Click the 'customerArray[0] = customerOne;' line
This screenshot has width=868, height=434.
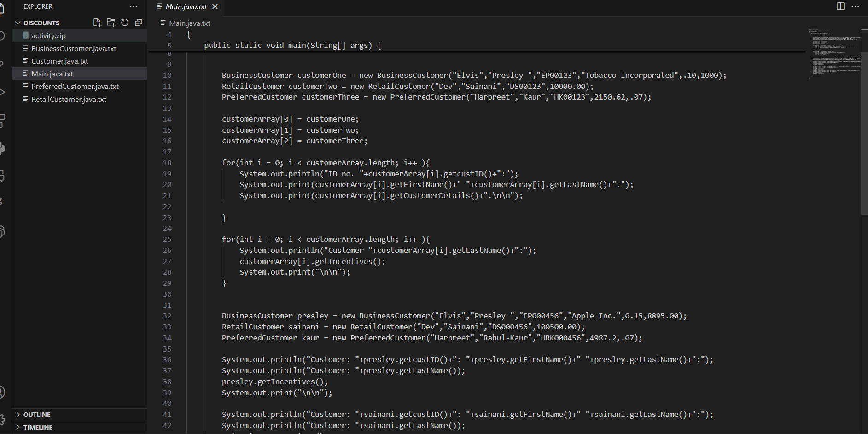pyautogui.click(x=290, y=119)
